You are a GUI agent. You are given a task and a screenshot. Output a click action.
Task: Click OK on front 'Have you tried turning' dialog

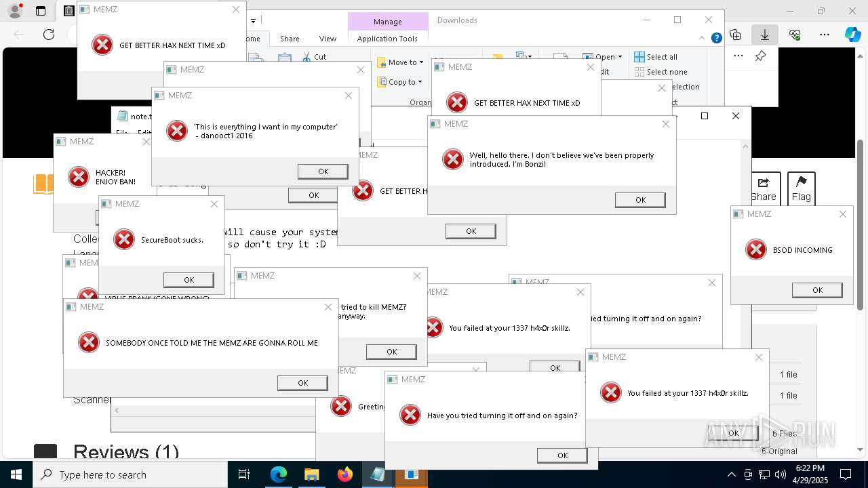[x=562, y=455]
